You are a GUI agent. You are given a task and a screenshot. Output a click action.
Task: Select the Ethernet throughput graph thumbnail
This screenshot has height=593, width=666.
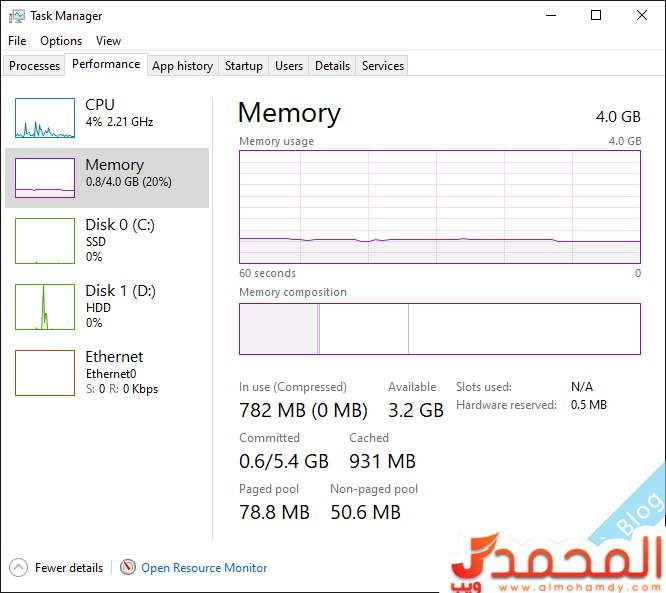click(45, 373)
